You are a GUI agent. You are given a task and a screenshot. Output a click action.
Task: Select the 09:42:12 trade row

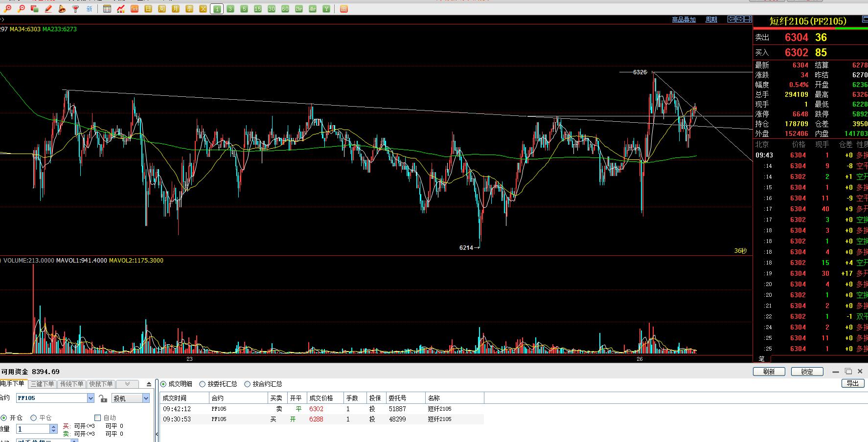(x=322, y=409)
